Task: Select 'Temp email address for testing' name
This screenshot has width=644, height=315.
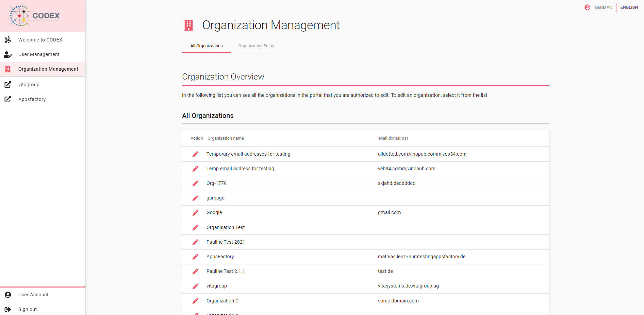Action: tap(240, 169)
